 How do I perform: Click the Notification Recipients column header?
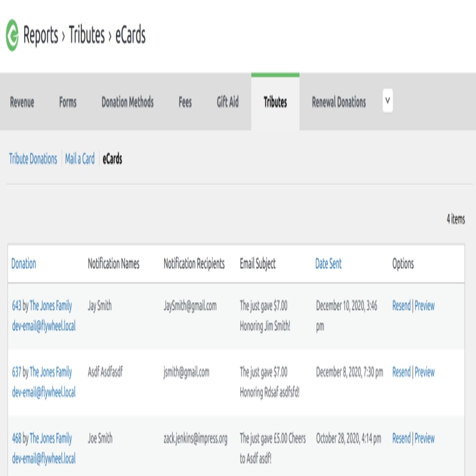[x=194, y=264]
